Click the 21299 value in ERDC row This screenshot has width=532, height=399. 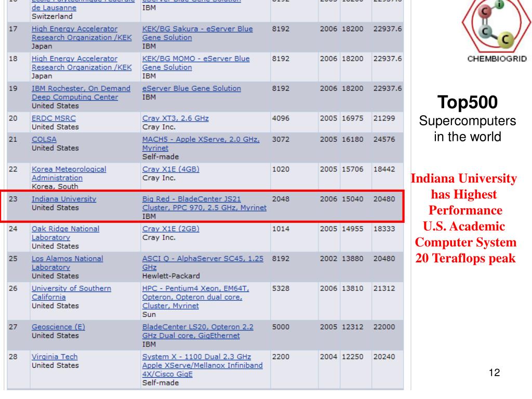(384, 118)
